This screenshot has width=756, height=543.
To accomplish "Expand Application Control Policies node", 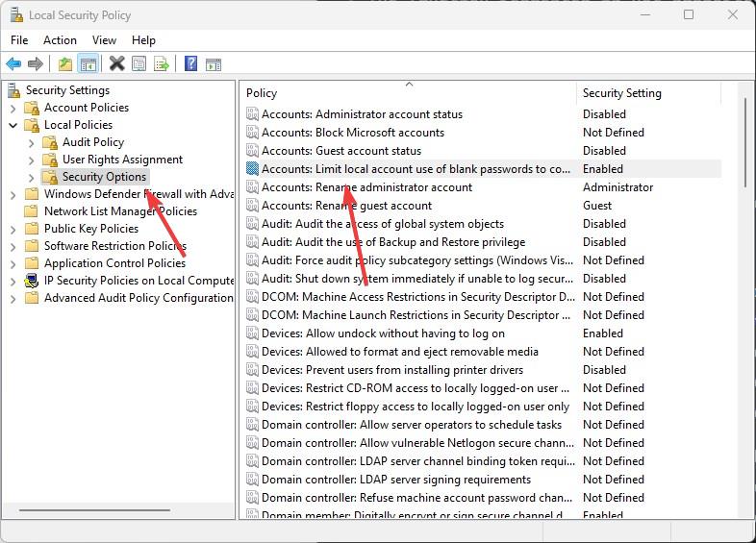I will [13, 264].
